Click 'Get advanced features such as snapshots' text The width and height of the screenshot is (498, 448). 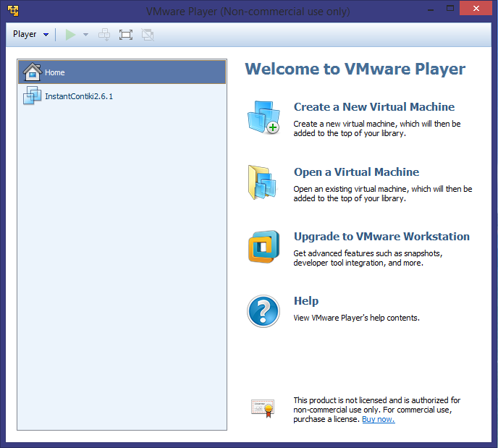tap(368, 253)
